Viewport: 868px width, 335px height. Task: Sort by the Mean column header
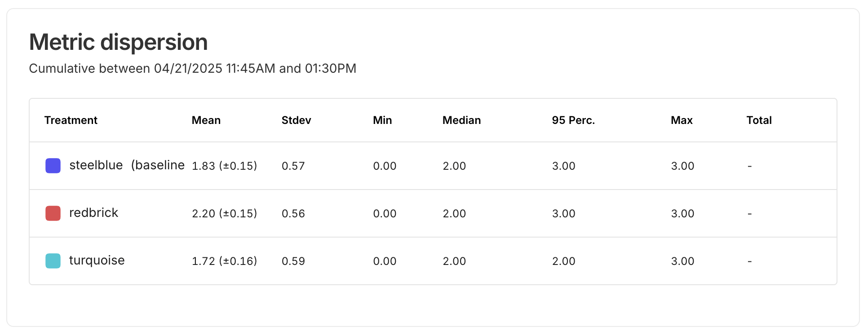pos(206,120)
